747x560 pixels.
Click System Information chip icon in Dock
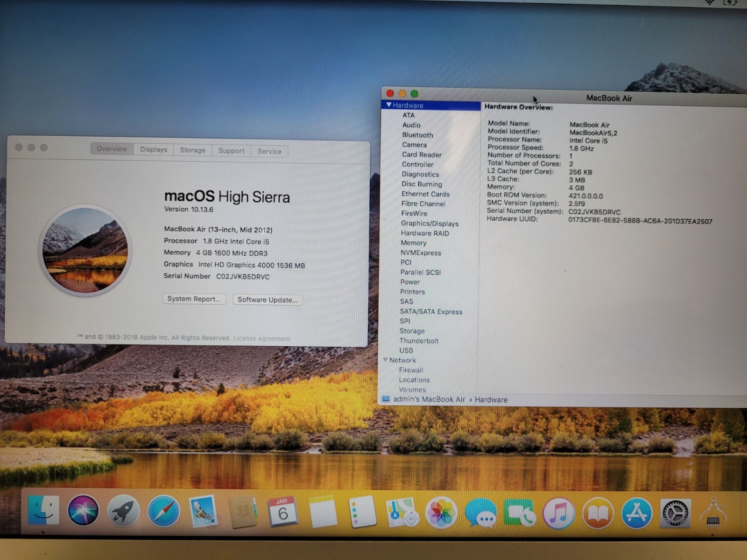(713, 512)
